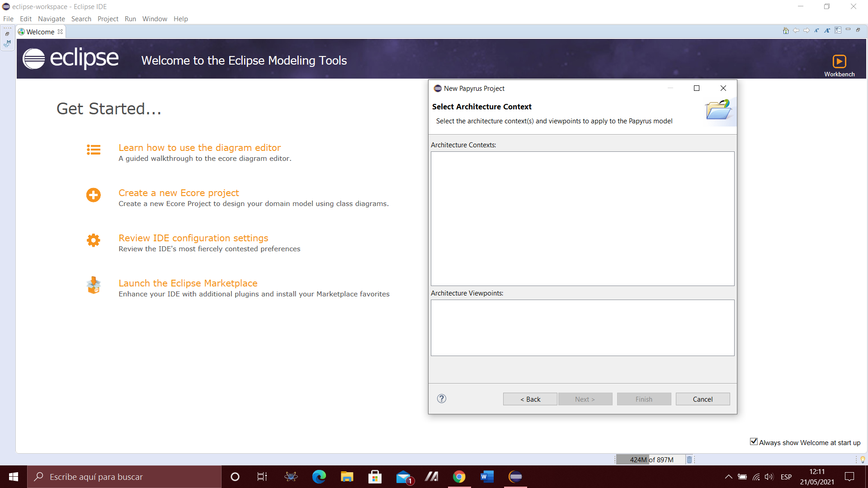
Task: Click the Windows taskbar search box
Action: point(124,477)
